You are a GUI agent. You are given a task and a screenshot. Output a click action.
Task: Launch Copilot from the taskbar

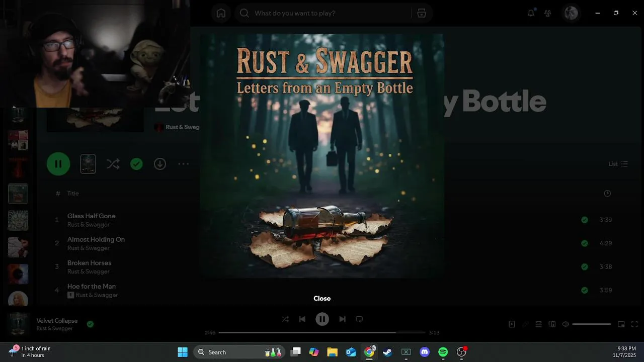click(x=314, y=352)
